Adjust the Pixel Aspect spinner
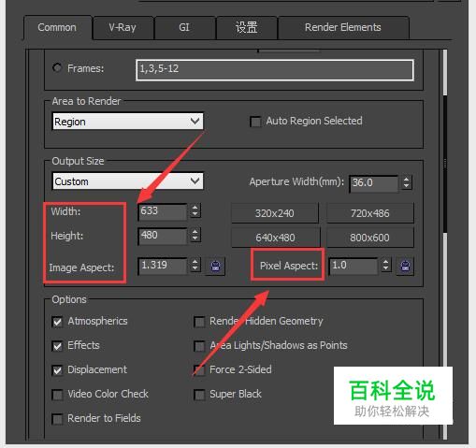 click(385, 265)
